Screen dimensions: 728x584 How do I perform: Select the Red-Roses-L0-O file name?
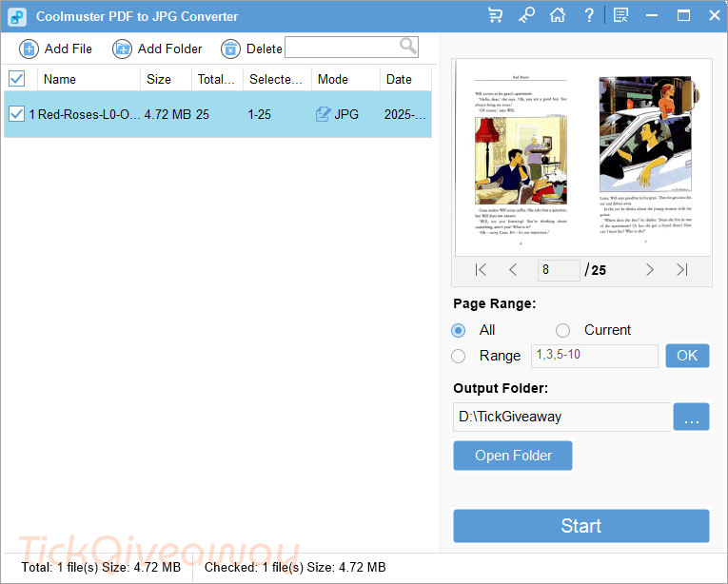point(89,114)
